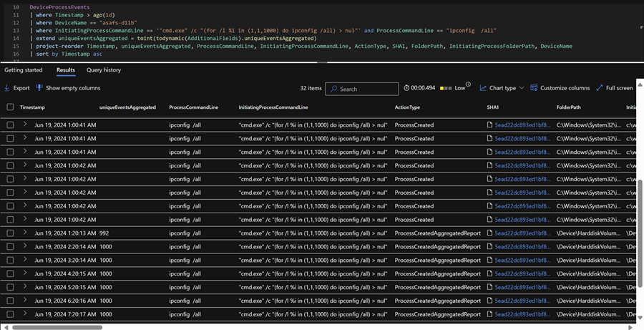Click the Chart type graph icon
Screen dimensions: 644x330
pos(484,88)
